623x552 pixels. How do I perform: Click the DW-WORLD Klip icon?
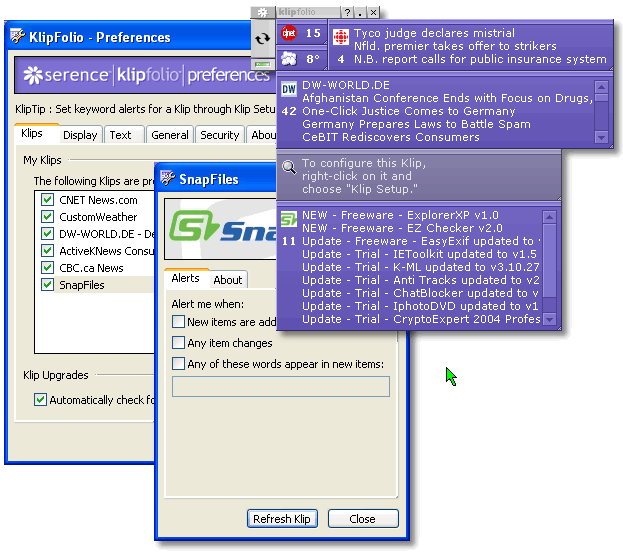pyautogui.click(x=289, y=90)
